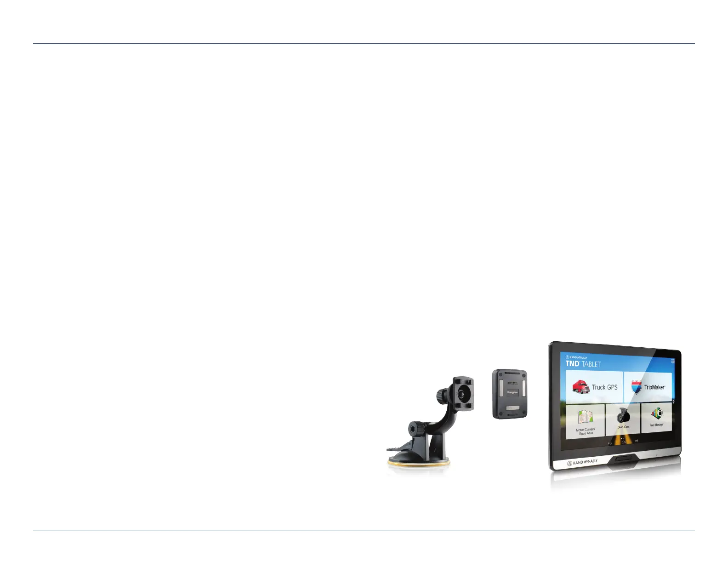Select the magnetic mount plate image
This screenshot has width=728, height=563.
click(x=509, y=394)
